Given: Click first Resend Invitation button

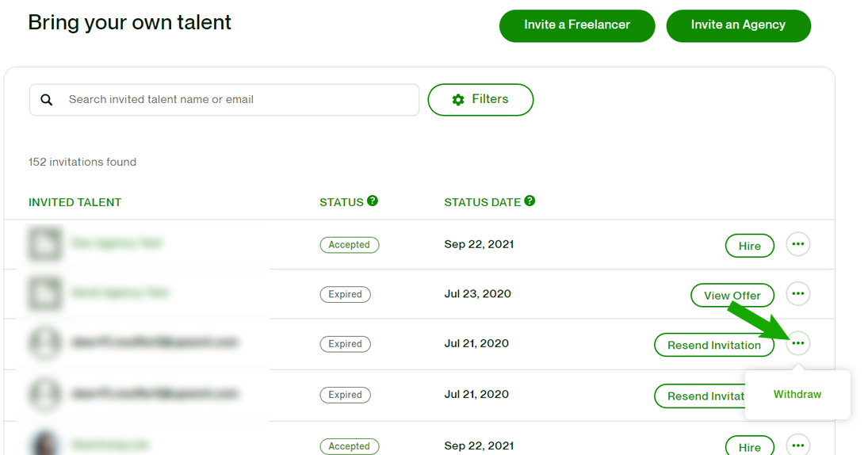Looking at the screenshot, I should (713, 345).
